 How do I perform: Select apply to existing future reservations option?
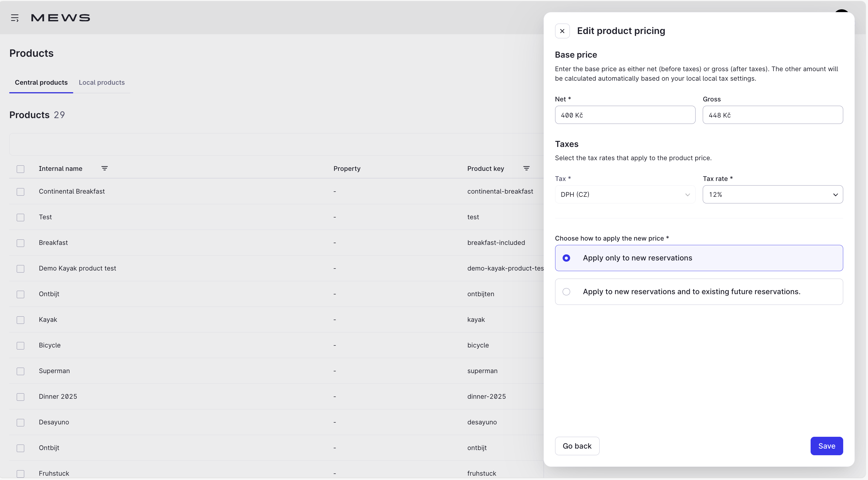(x=566, y=292)
